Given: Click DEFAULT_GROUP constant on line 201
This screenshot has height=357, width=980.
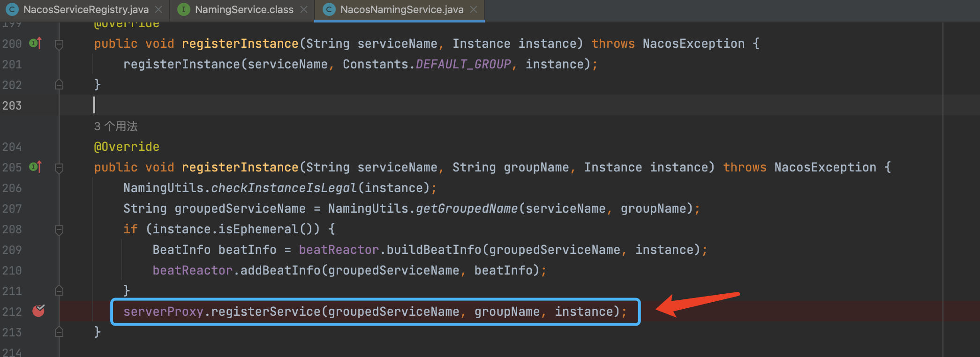Looking at the screenshot, I should [463, 64].
